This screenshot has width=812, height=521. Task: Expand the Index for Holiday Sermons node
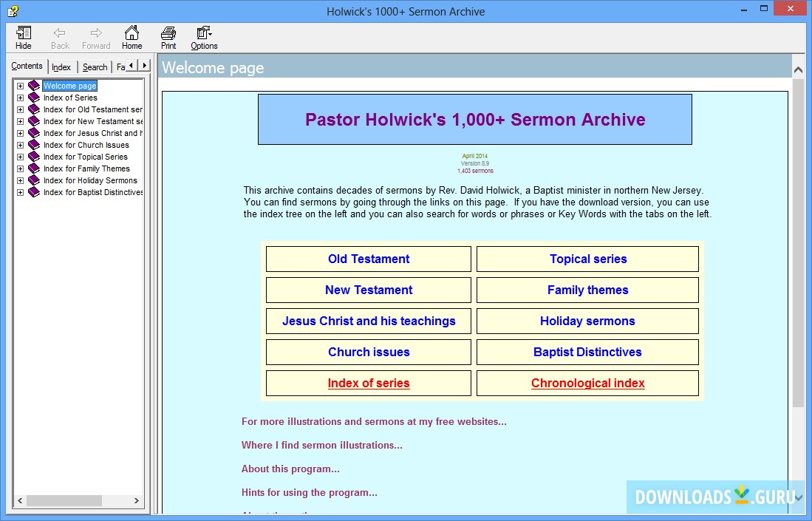(19, 180)
